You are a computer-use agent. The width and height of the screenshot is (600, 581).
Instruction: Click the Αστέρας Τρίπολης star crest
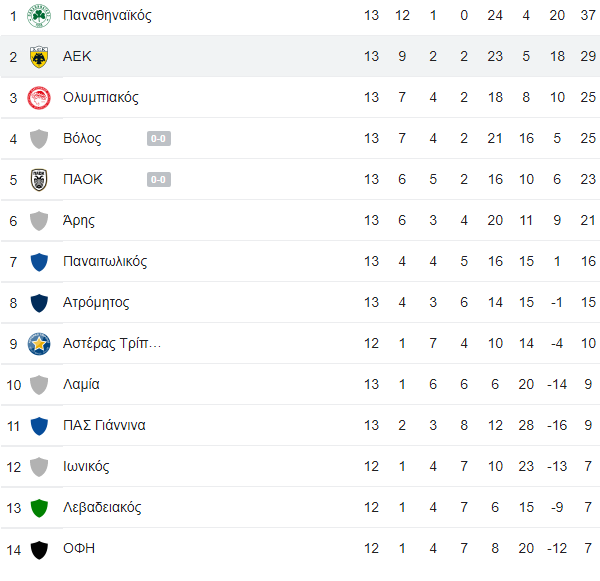39,343
